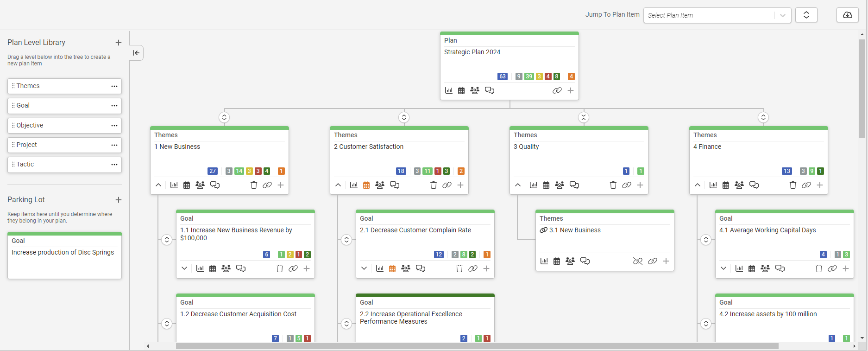Add child to goal 2.1 Decrease Customer Complain Rate
868x351 pixels.
click(x=486, y=268)
